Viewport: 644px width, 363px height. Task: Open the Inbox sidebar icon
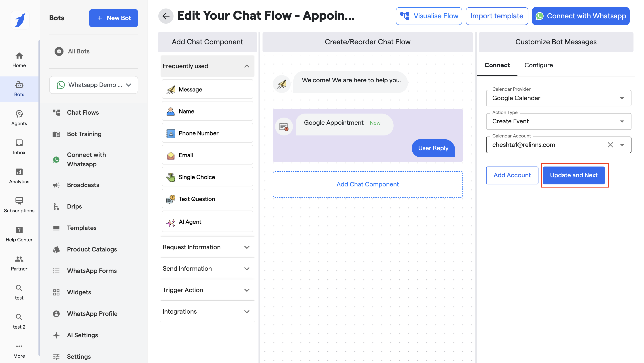(x=19, y=147)
